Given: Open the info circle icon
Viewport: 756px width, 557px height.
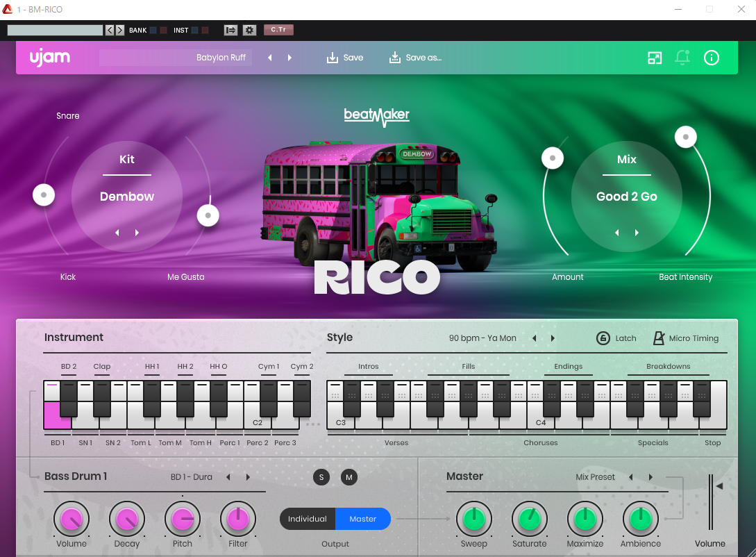Looking at the screenshot, I should pos(711,58).
